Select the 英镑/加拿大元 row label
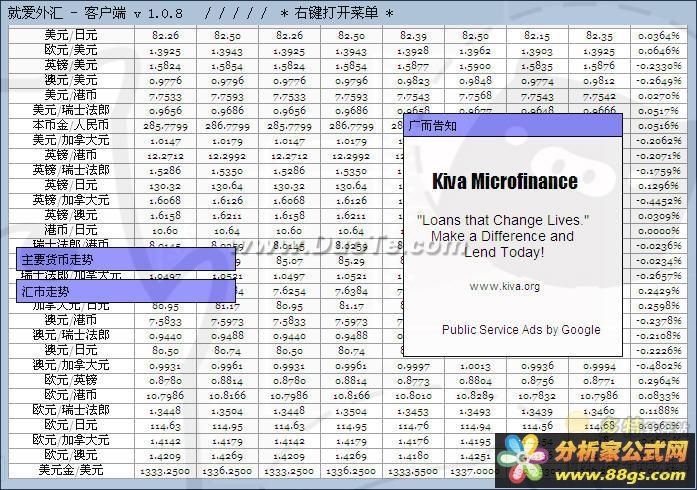The width and height of the screenshot is (697, 490). click(71, 200)
